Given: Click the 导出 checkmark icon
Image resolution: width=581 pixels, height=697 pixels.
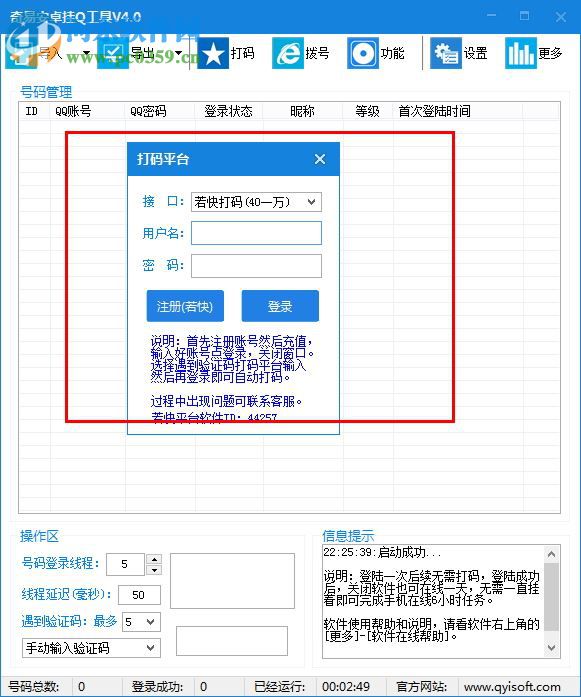Looking at the screenshot, I should [113, 53].
